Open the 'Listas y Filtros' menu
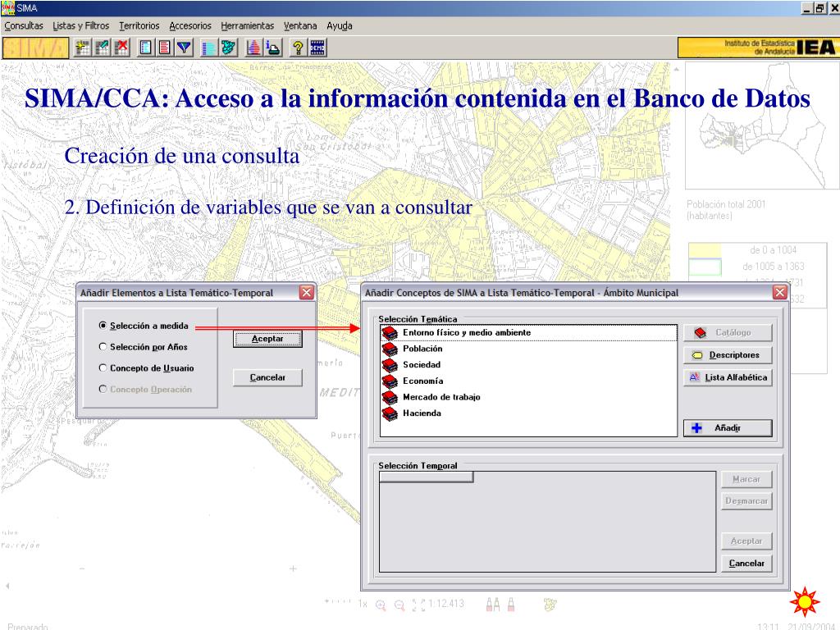This screenshot has width=840, height=630. click(x=81, y=25)
